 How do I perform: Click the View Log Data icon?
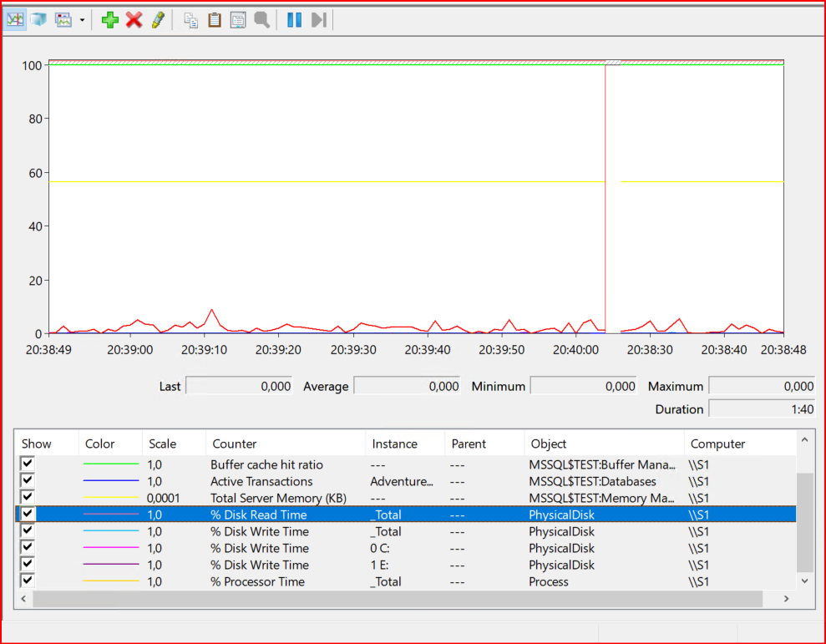pos(38,20)
